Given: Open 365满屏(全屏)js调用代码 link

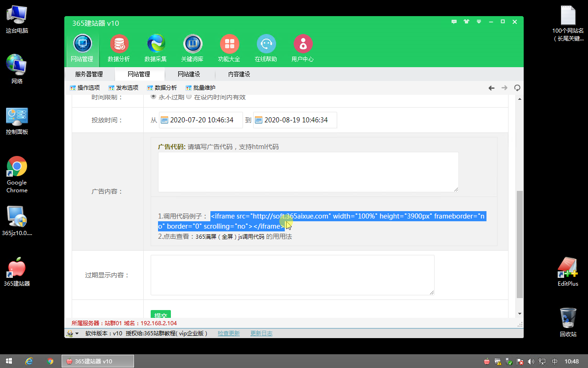Looking at the screenshot, I should [x=230, y=237].
